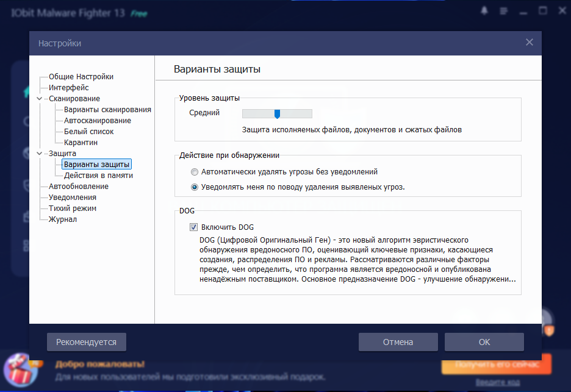Screen dimensions: 571x392
Task: Click the Введите код link
Action: (x=497, y=382)
